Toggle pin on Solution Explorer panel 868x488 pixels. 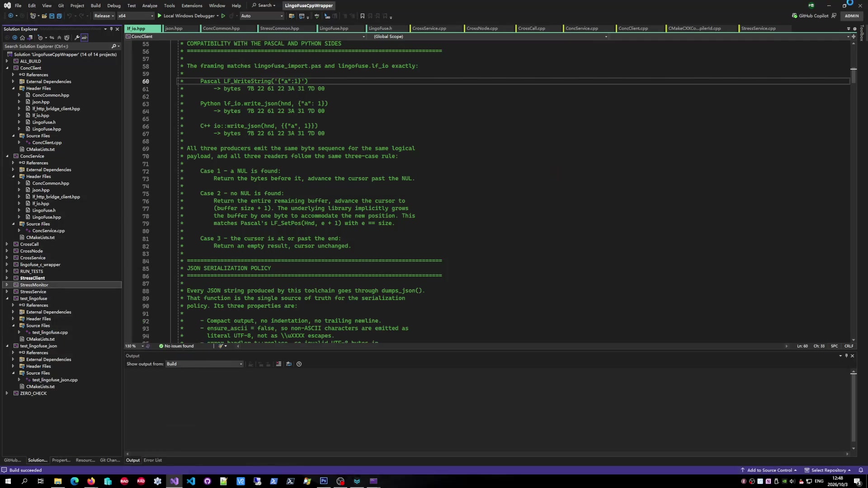tap(111, 29)
